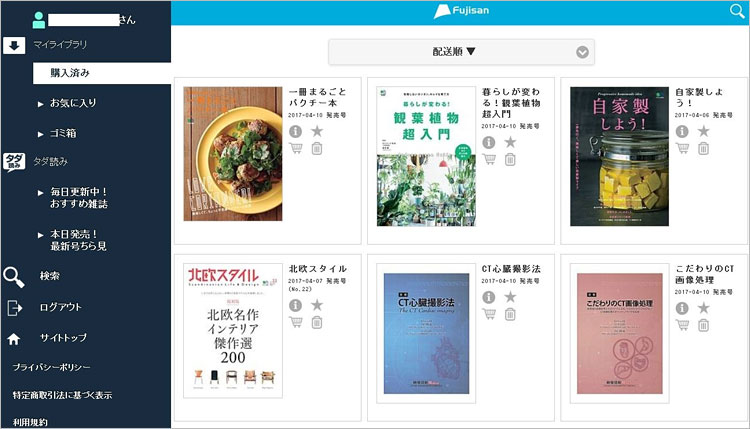Open プライバシーポリシー link
The height and width of the screenshot is (429, 750).
(x=51, y=367)
